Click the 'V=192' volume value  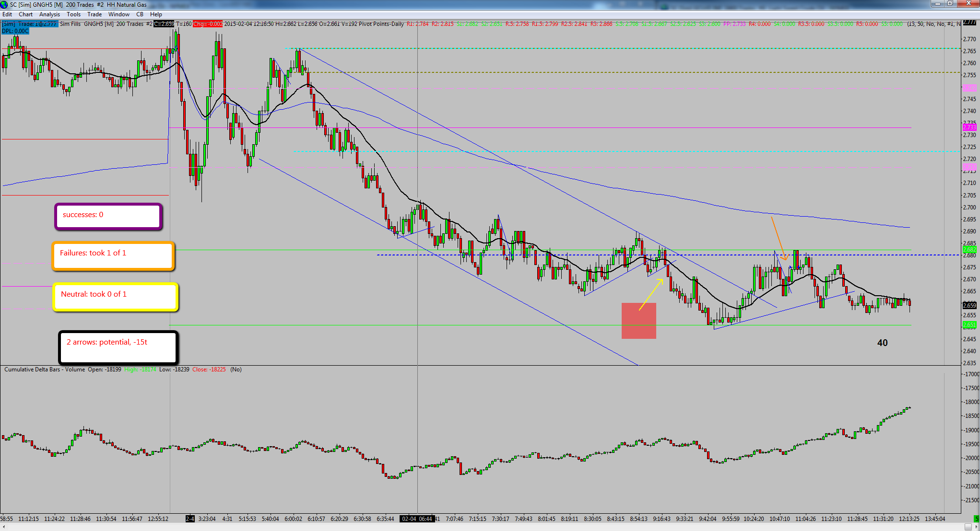point(349,24)
